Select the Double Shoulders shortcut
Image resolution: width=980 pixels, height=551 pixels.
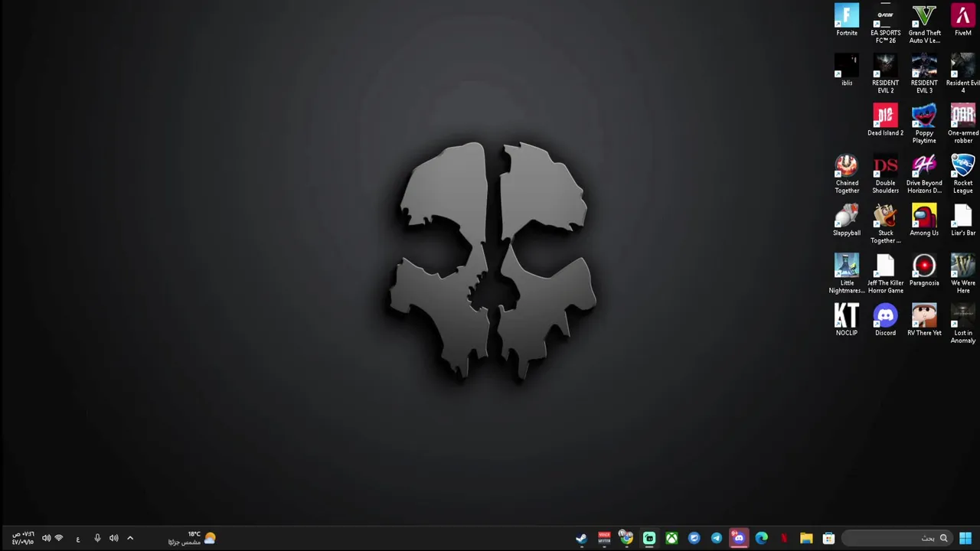coord(885,174)
